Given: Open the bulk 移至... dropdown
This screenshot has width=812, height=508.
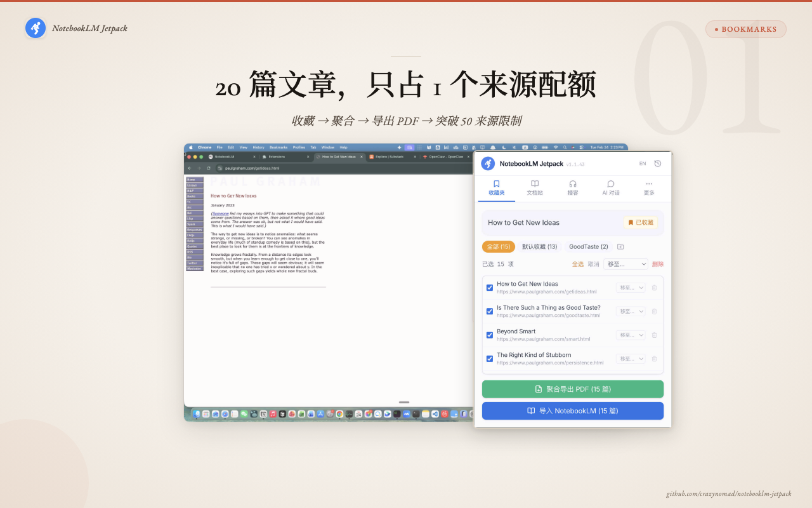Looking at the screenshot, I should [x=625, y=264].
